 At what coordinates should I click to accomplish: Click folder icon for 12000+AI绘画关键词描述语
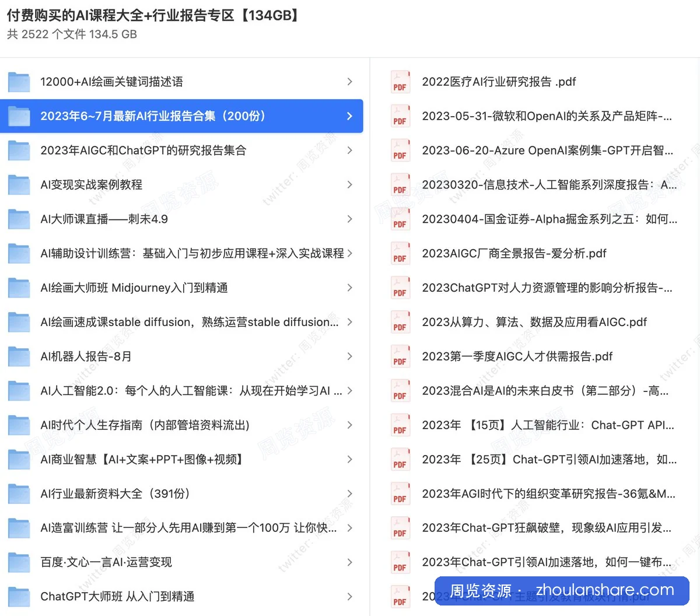pos(19,82)
